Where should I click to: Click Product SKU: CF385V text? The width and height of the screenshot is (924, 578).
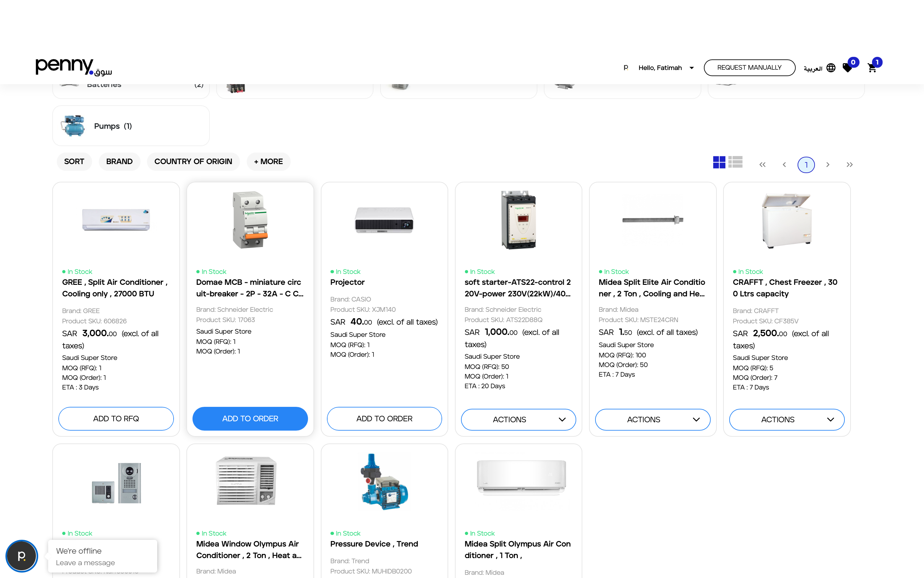[766, 321]
